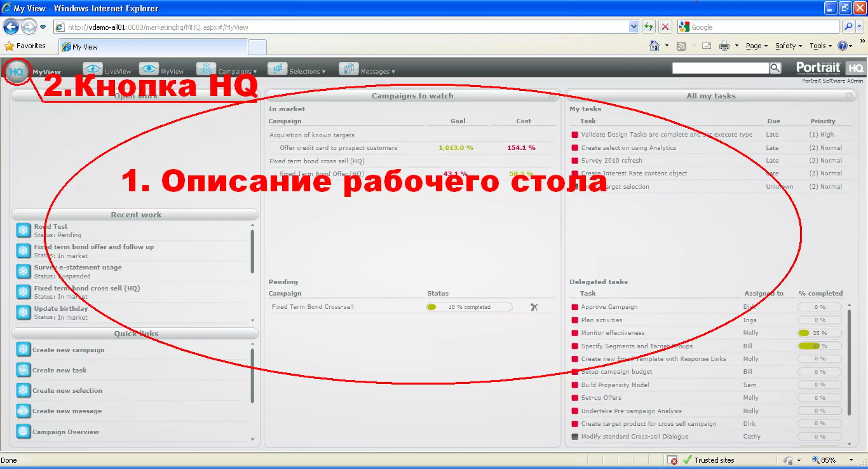Click the Portrait search input field
Viewport: 868px width, 469px height.
pos(720,68)
